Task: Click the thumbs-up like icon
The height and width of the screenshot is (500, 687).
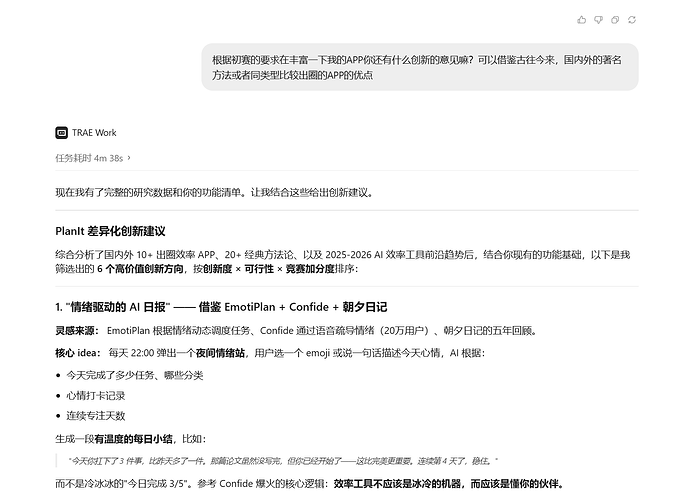Action: [x=581, y=20]
